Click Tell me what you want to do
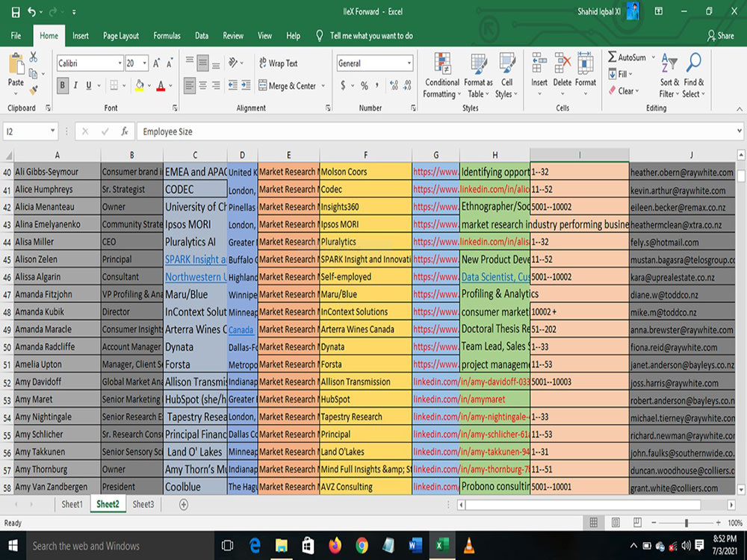Screen dimensions: 747x560 (x=371, y=36)
